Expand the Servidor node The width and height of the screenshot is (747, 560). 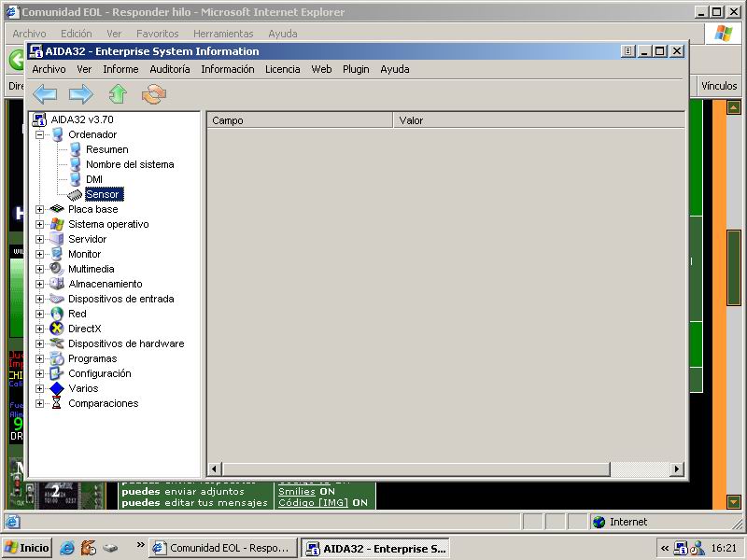click(40, 240)
